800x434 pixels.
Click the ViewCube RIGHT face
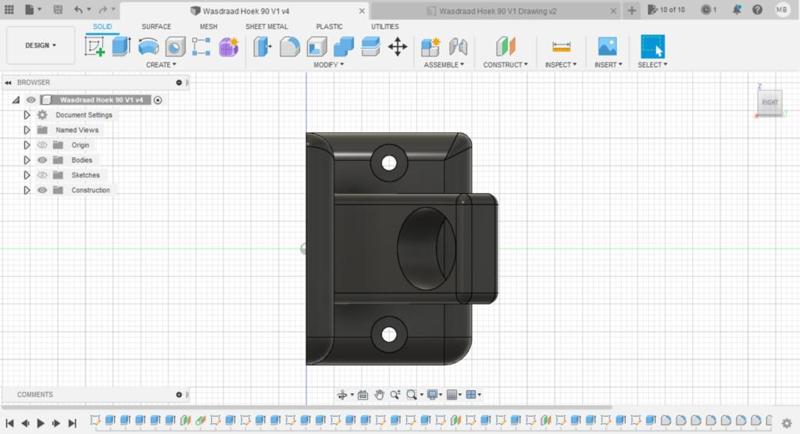[769, 102]
